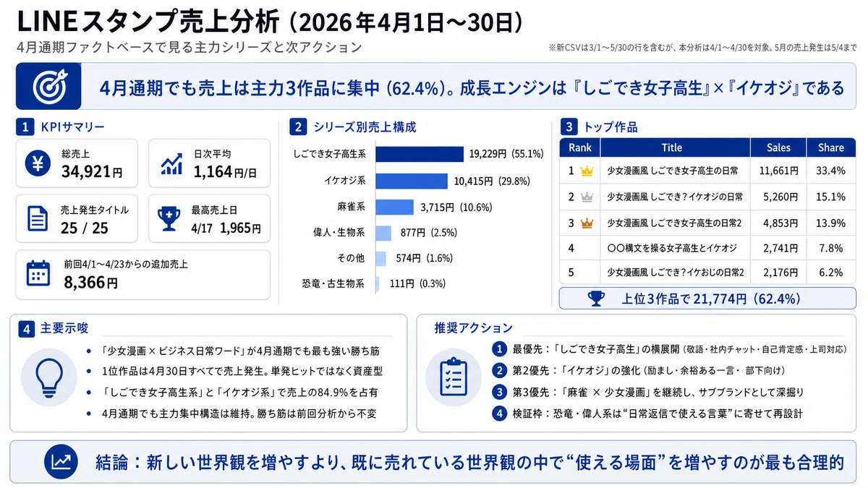This screenshot has width=868, height=488.
Task: Click the 11,661円 sales cell
Action: click(779, 171)
